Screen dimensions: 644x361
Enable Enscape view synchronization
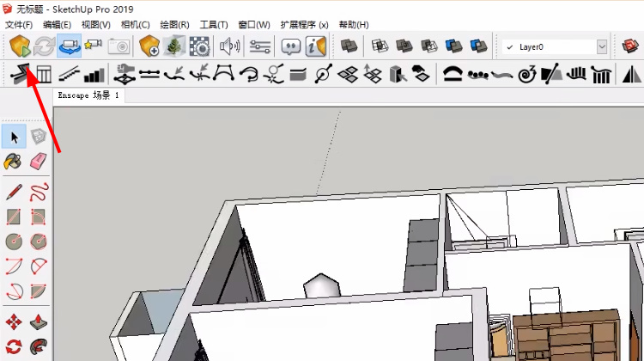point(70,46)
